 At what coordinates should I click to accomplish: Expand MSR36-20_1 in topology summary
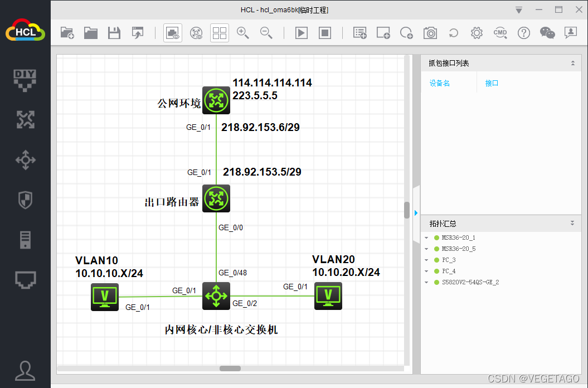pos(427,237)
